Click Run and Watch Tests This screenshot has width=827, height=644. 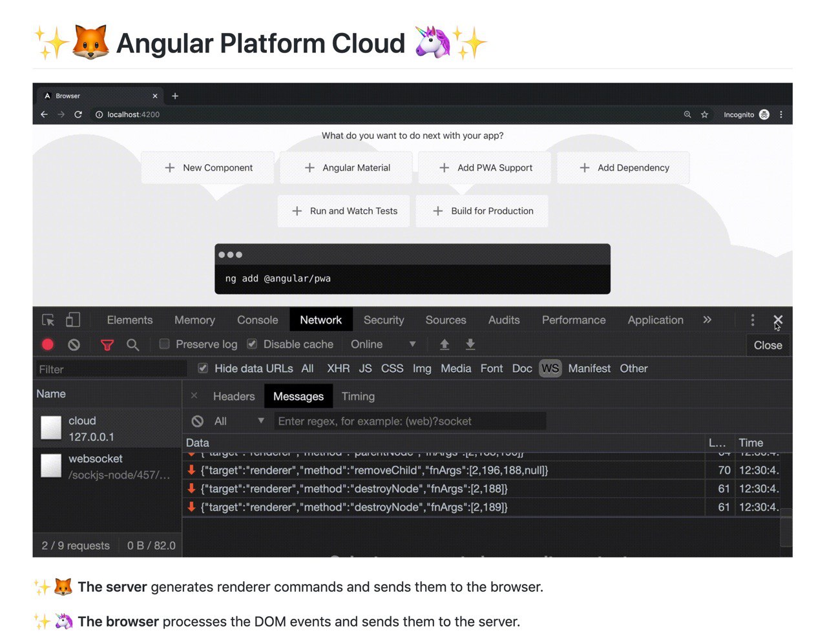[344, 211]
